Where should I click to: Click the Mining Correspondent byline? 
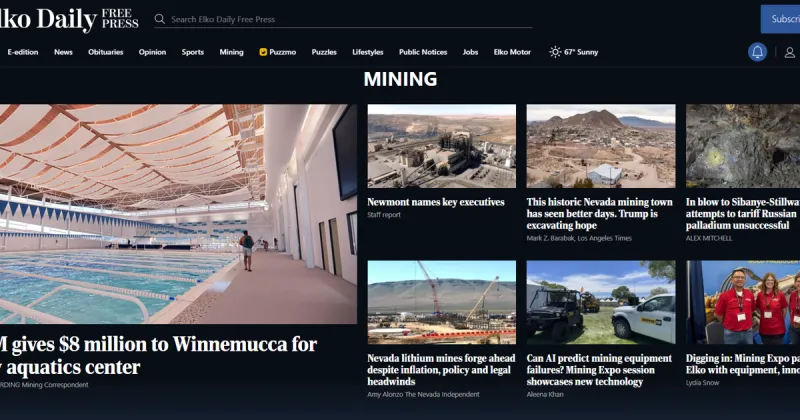tap(44, 385)
